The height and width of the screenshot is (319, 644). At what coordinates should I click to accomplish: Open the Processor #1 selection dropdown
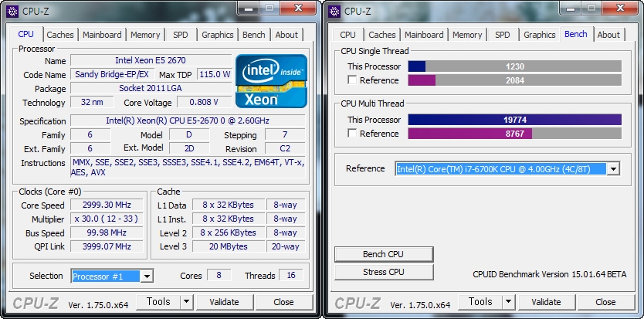(x=147, y=277)
